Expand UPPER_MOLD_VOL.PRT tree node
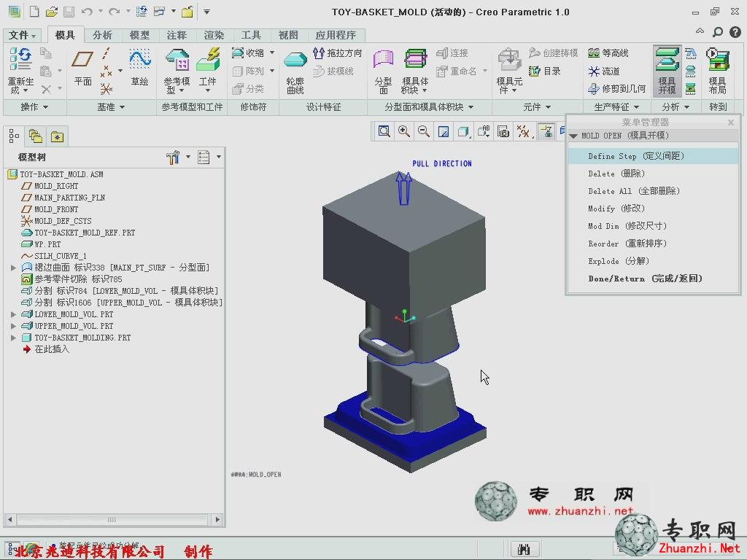The height and width of the screenshot is (560, 747). coord(13,326)
